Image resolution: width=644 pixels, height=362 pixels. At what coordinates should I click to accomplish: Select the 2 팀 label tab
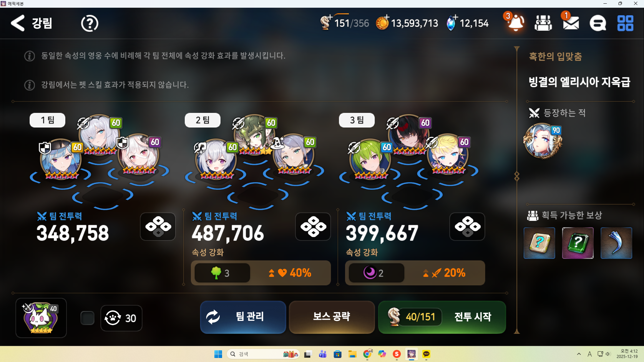point(203,120)
